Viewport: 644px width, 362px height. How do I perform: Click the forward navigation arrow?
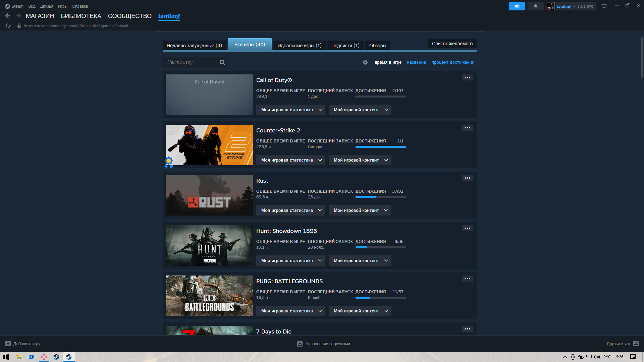click(18, 16)
